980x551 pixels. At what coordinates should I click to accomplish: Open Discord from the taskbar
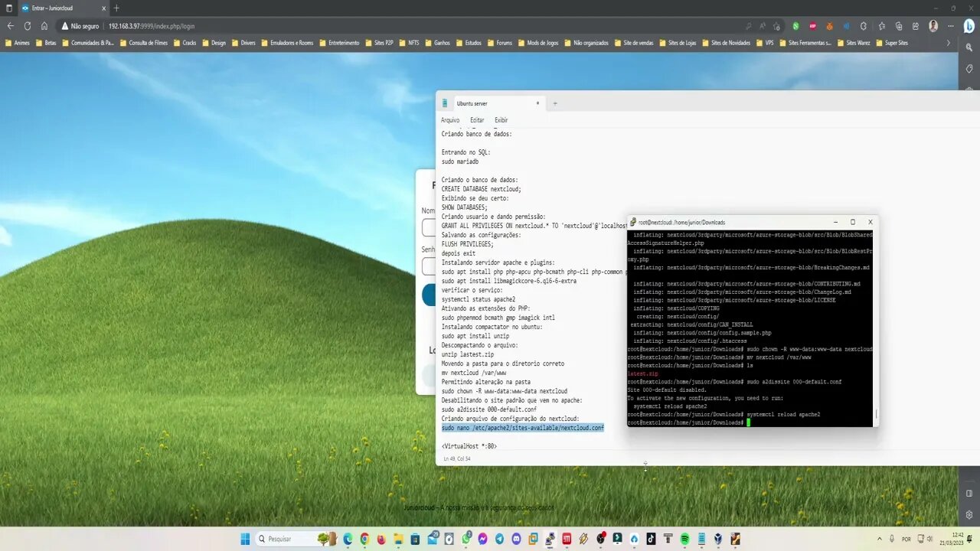[516, 539]
